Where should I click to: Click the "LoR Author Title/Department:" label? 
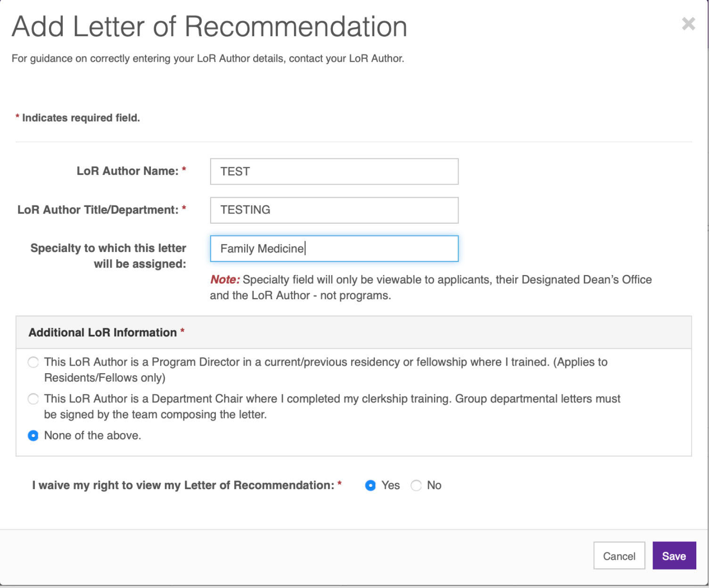[x=98, y=210]
